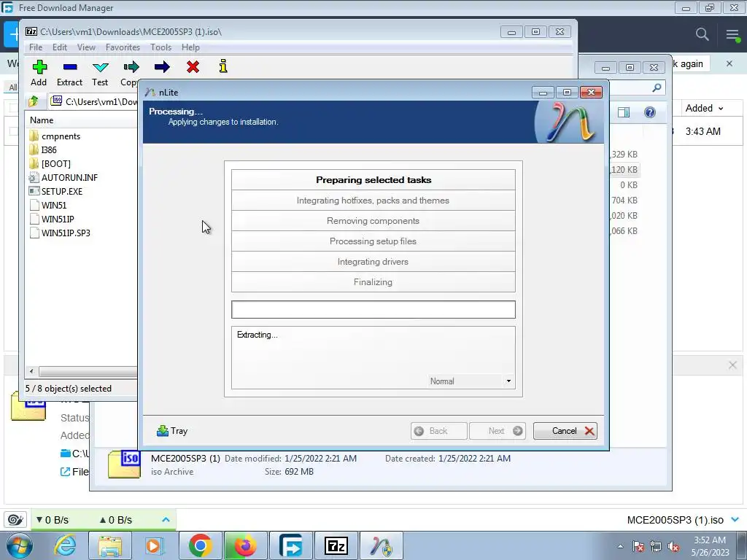Launch Internet Explorer from taskbar
This screenshot has width=747, height=560.
64,545
